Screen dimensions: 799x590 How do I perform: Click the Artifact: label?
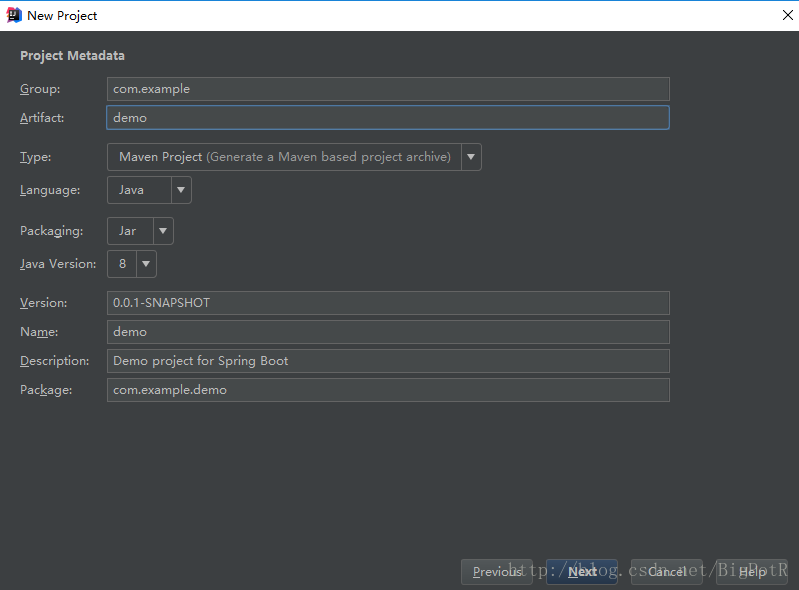pos(42,118)
